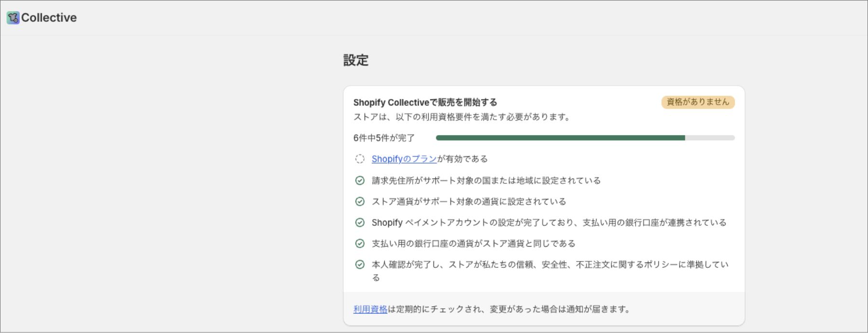Click the Shopify ペイメントアカウント requirement text

548,222
